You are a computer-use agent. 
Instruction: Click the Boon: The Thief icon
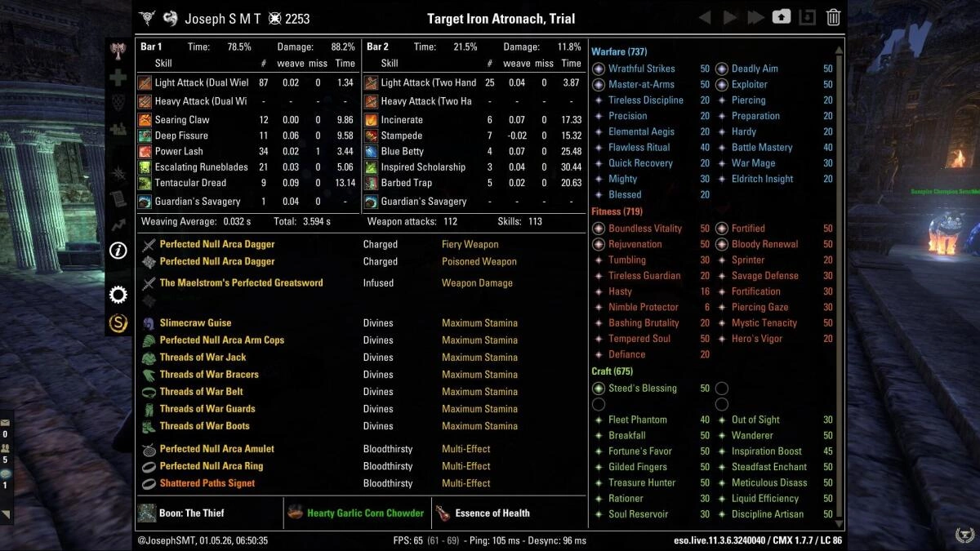(147, 513)
